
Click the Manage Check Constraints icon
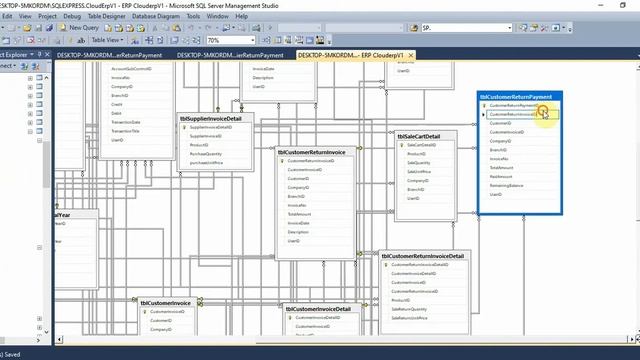(x=309, y=40)
